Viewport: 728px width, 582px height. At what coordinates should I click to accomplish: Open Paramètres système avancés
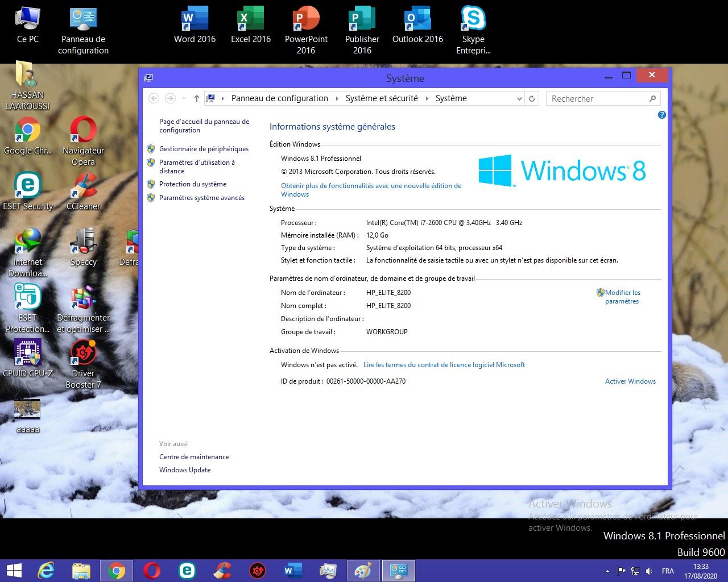pyautogui.click(x=202, y=198)
